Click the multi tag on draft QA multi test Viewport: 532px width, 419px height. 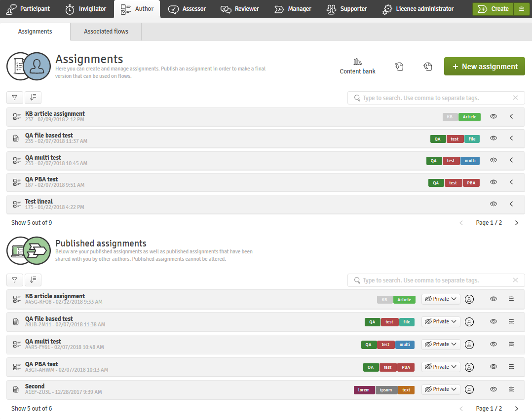click(x=470, y=161)
